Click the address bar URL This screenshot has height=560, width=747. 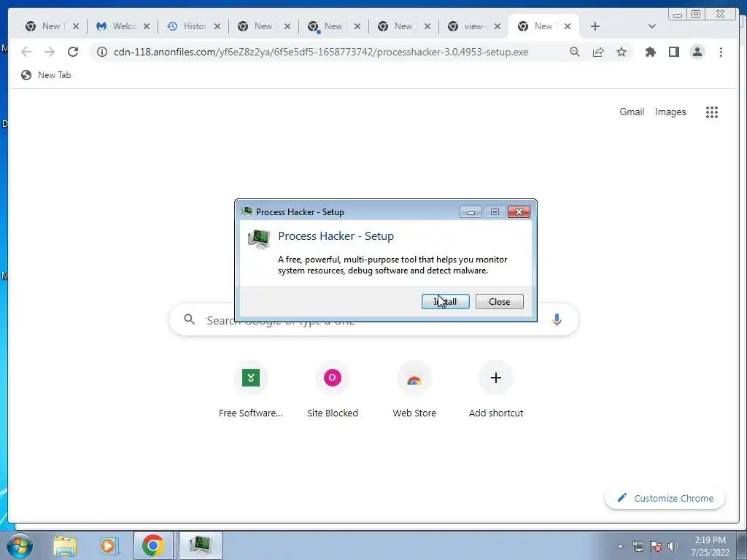[x=321, y=52]
